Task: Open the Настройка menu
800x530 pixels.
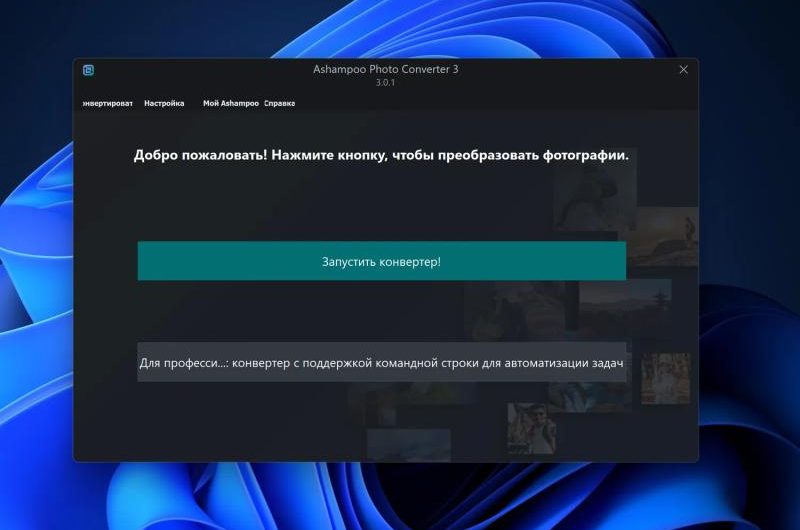Action: point(164,104)
